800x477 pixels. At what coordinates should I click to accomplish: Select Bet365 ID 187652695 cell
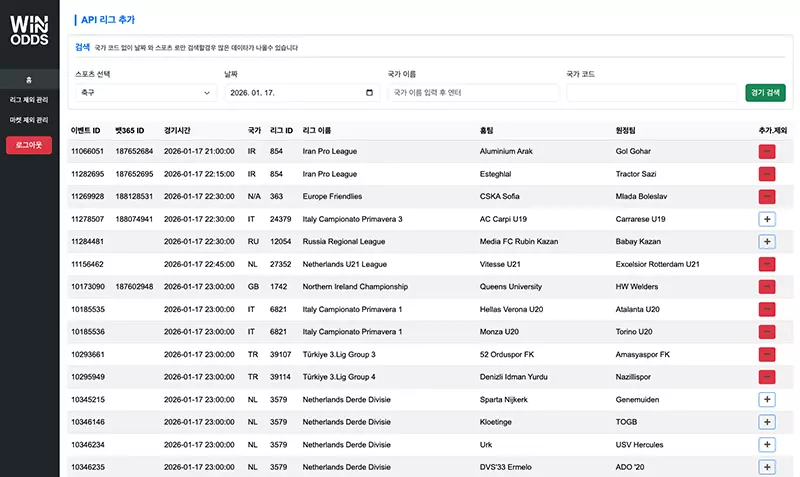tap(134, 174)
